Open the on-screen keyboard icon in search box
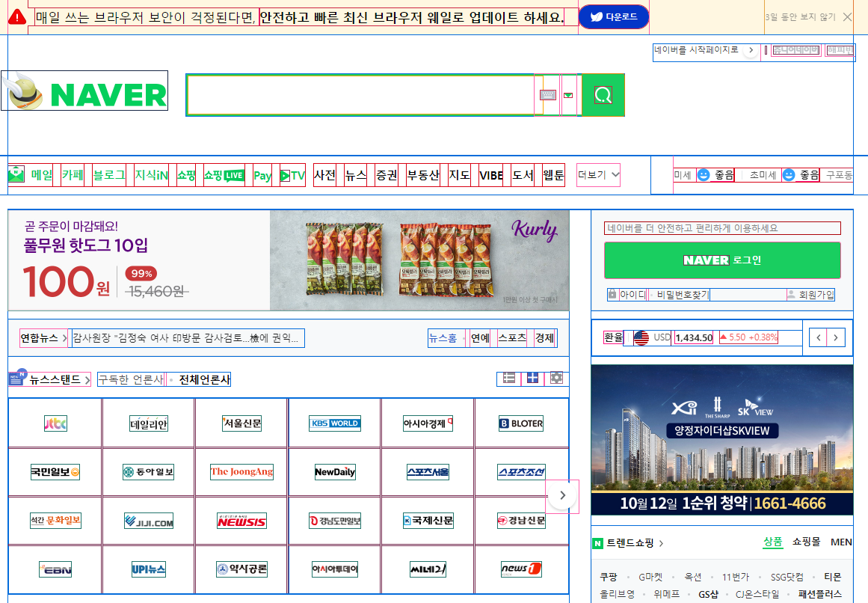 547,95
